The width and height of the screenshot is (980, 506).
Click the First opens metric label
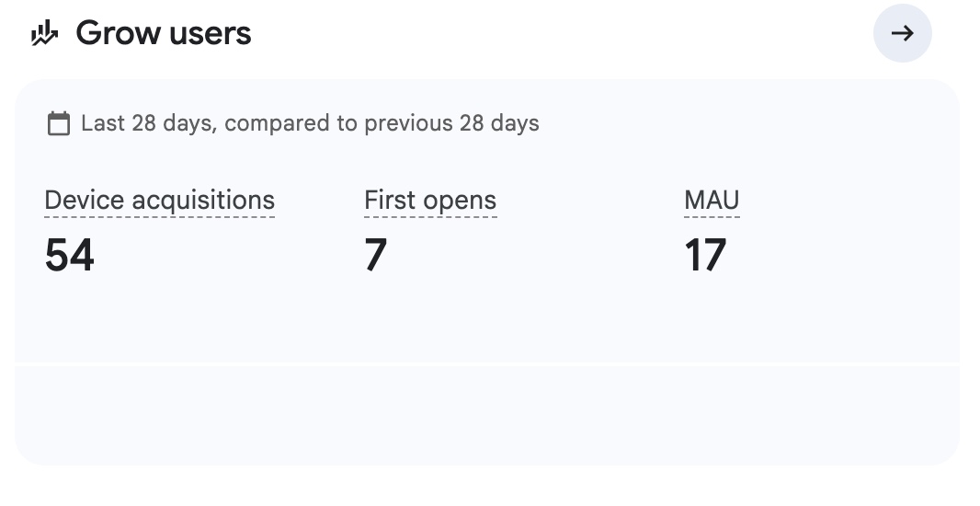pos(430,201)
